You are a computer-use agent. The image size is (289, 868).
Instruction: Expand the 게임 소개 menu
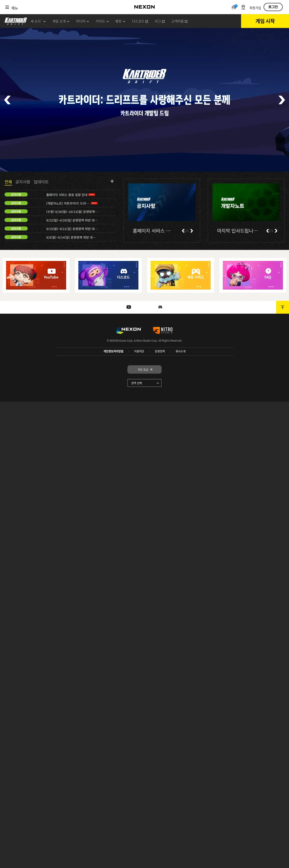tap(61, 21)
